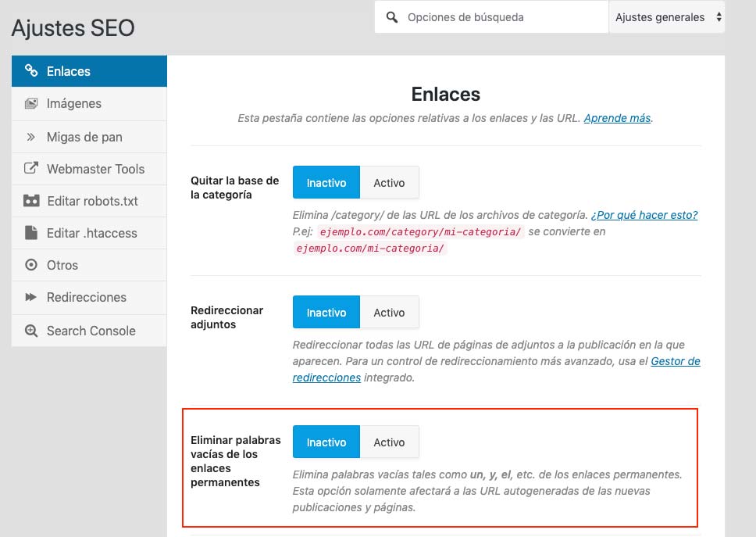Go to the Webmaster Tools tab label

coord(95,169)
